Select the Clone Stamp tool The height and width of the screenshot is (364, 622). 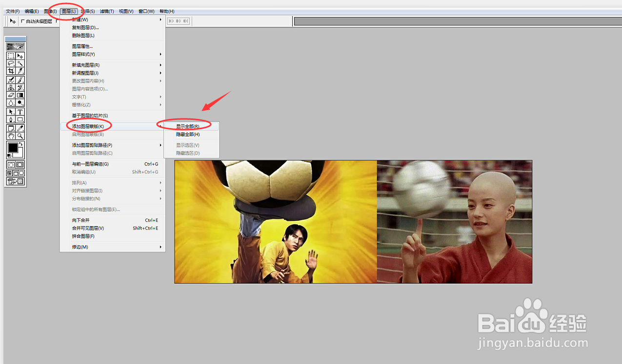10,87
